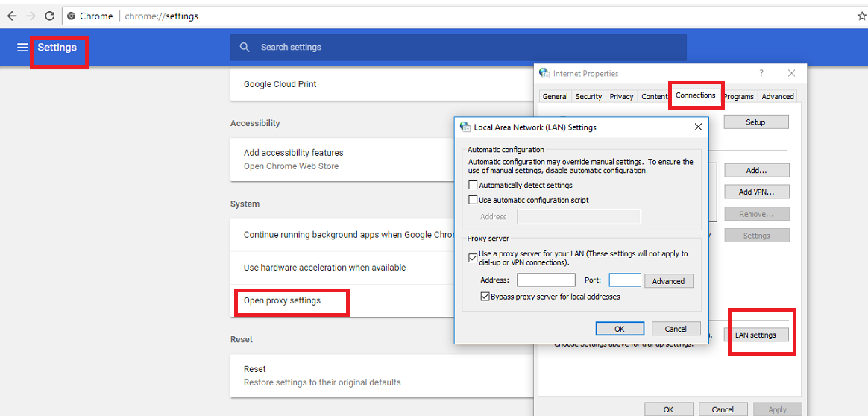Click the Automatic configuration group label
Image resolution: width=868 pixels, height=416 pixels.
[506, 149]
